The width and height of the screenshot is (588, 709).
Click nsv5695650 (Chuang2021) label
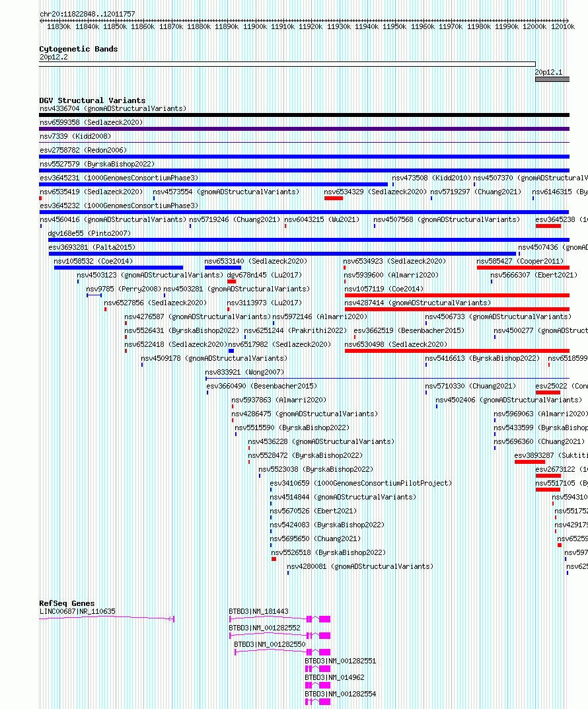[x=315, y=539]
